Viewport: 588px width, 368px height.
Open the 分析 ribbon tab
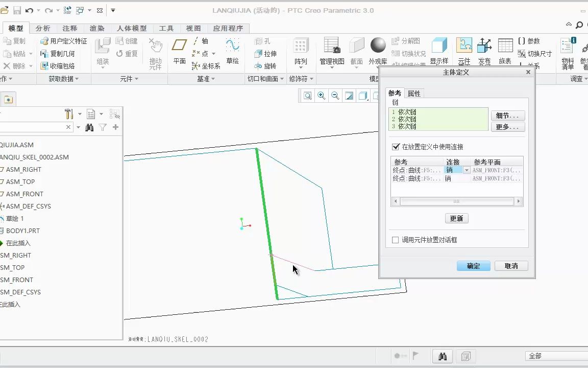click(x=42, y=28)
